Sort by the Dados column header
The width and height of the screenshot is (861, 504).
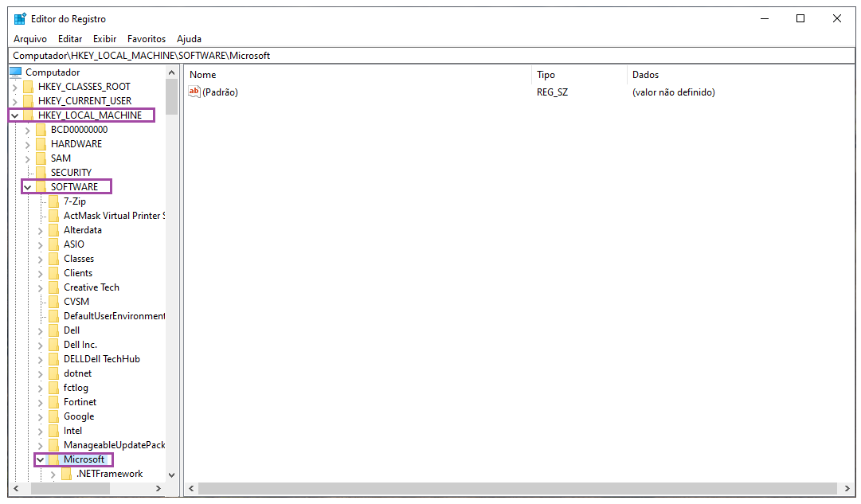coord(741,75)
